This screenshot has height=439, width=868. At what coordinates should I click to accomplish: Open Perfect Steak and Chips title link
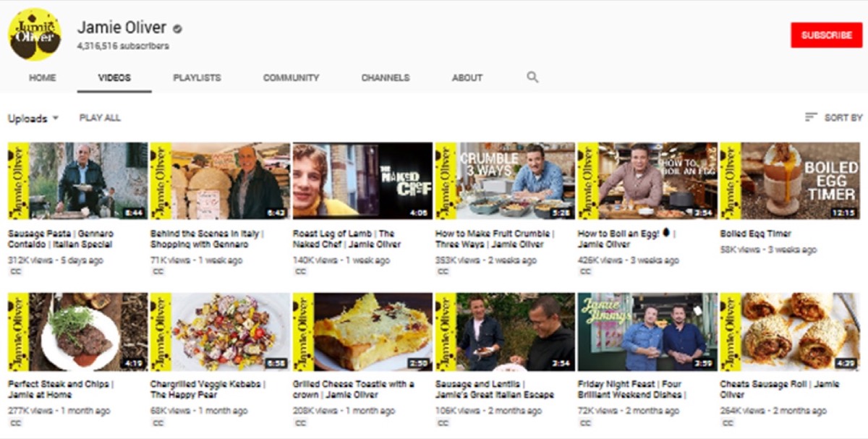click(61, 389)
